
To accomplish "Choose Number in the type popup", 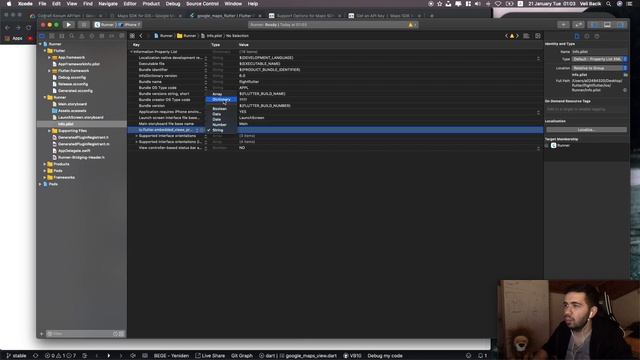I will (x=221, y=124).
